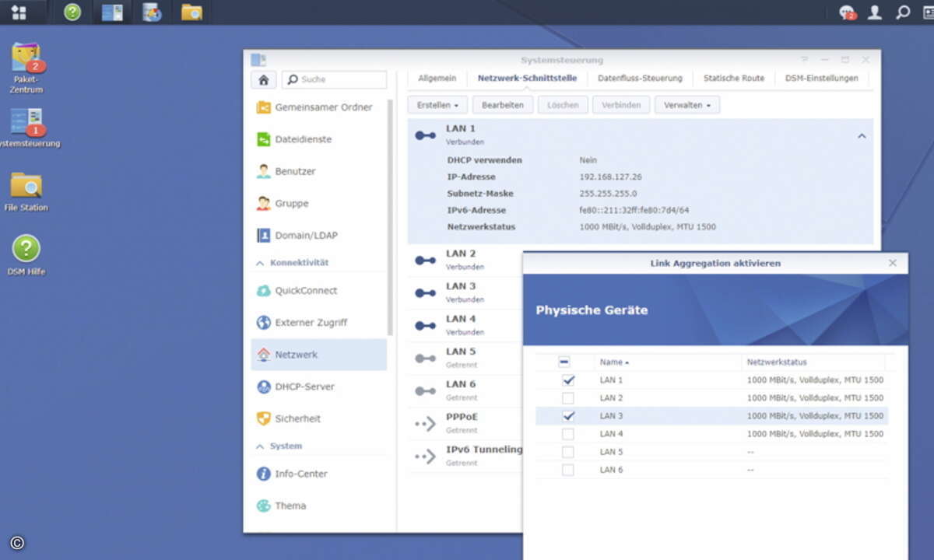Open DHCP-Server in sidebar

click(318, 386)
